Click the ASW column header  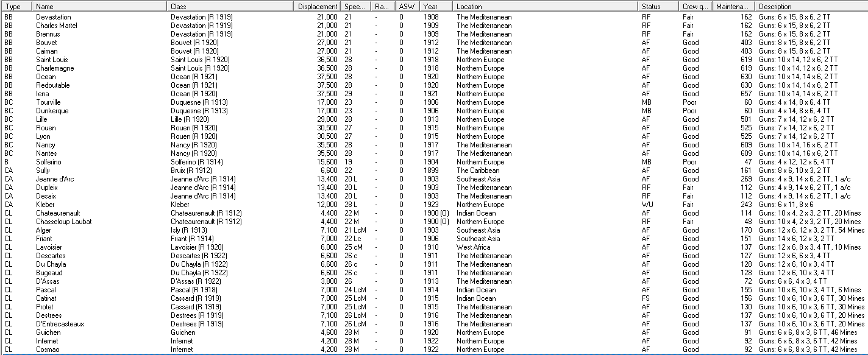coord(407,6)
